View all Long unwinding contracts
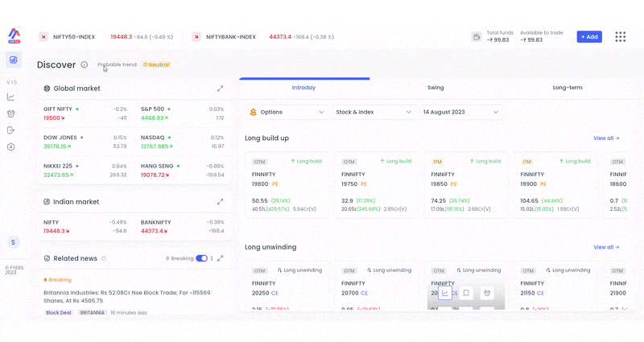This screenshot has width=644, height=342. tap(606, 247)
